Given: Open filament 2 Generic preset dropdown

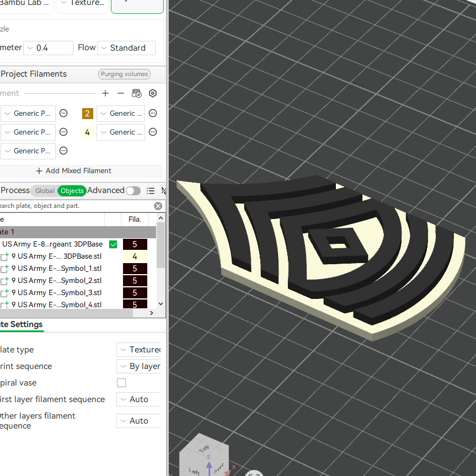Looking at the screenshot, I should (x=121, y=114).
